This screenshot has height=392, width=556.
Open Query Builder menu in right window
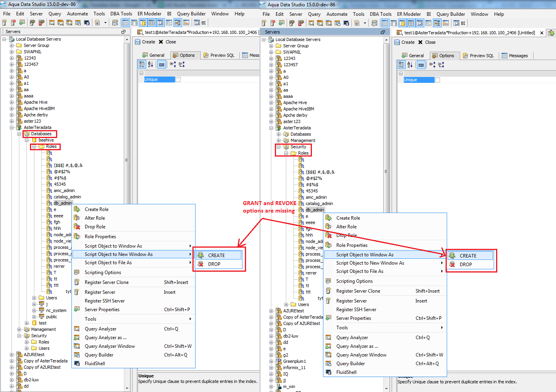[x=451, y=14]
